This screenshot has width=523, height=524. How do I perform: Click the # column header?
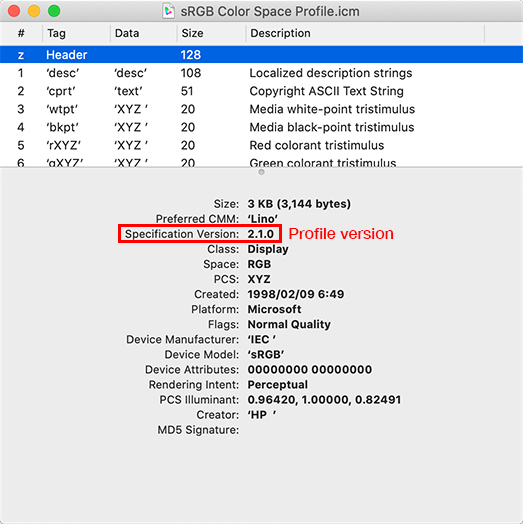[x=21, y=33]
